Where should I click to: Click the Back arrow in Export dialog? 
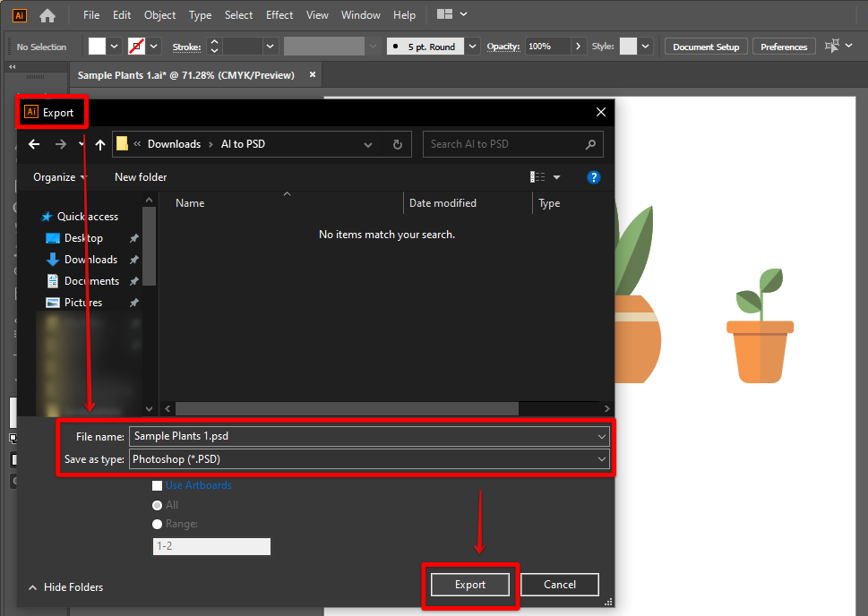pos(34,144)
